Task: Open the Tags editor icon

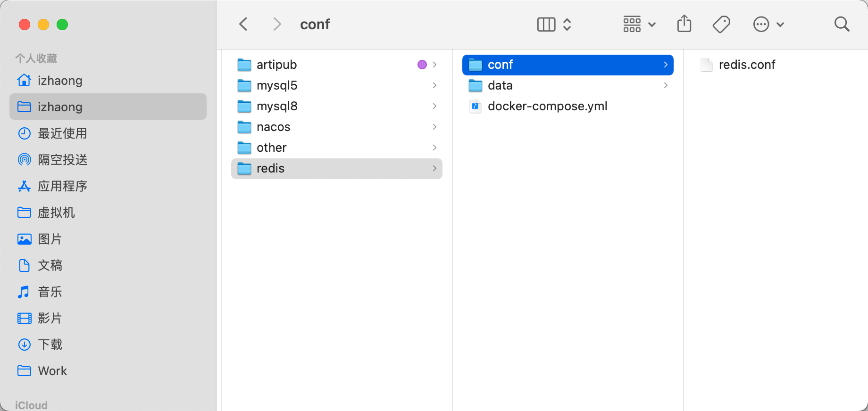Action: coord(721,24)
